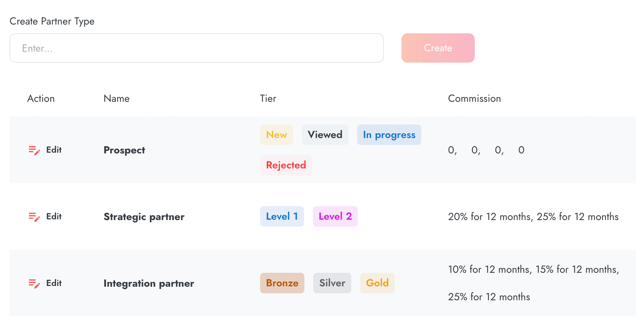Select the Viewed tier badge
Viewport: 644px width, 331px height.
pyautogui.click(x=325, y=135)
